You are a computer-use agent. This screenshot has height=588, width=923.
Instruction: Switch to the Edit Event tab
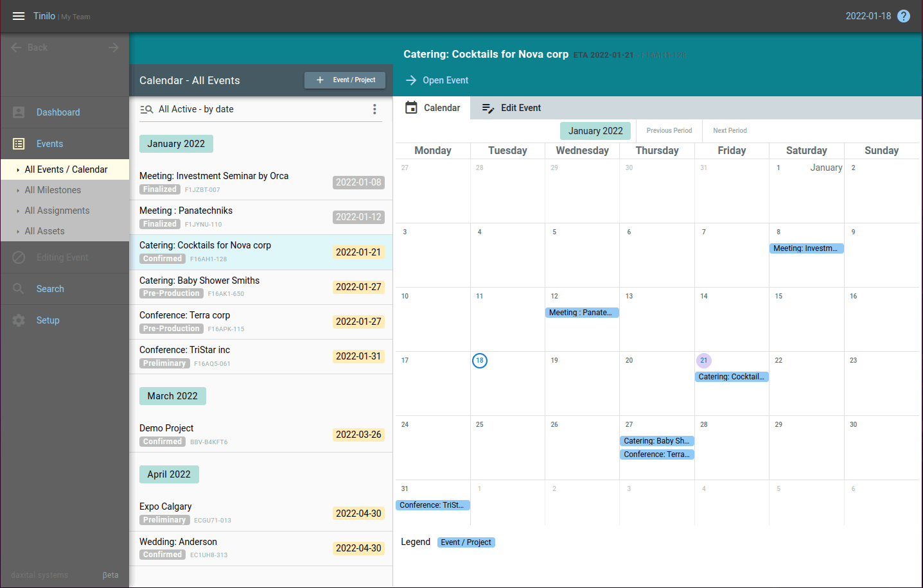point(511,108)
